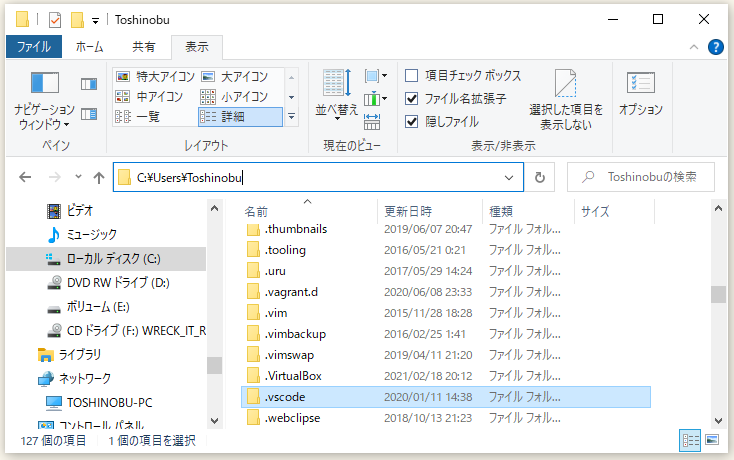The image size is (734, 460).
Task: Open オプション folder options
Action: point(641,94)
